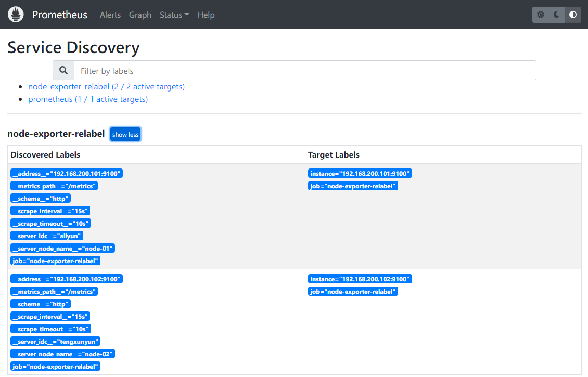Click the Prometheus flame logo icon
588x377 pixels.
16,15
